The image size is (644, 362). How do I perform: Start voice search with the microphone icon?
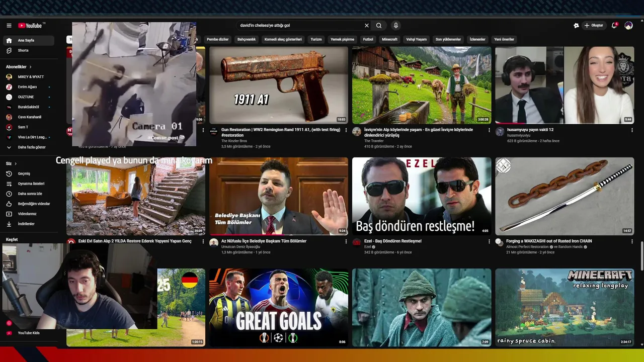click(396, 26)
